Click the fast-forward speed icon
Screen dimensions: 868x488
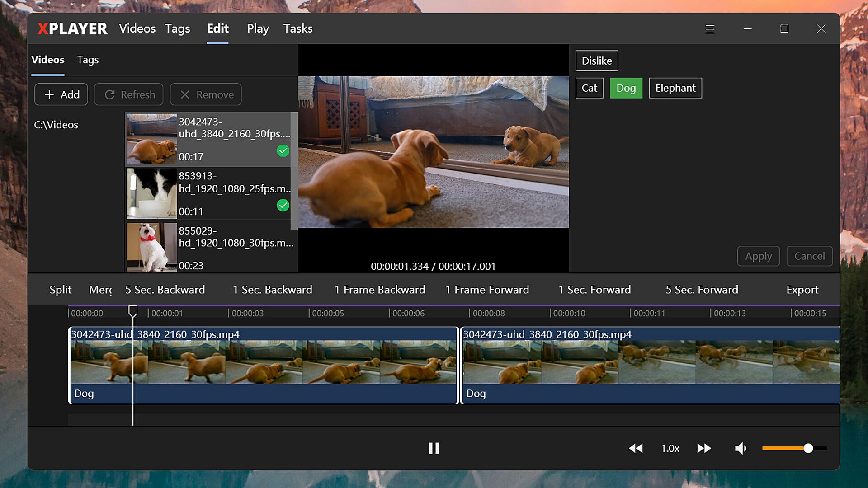tap(704, 448)
